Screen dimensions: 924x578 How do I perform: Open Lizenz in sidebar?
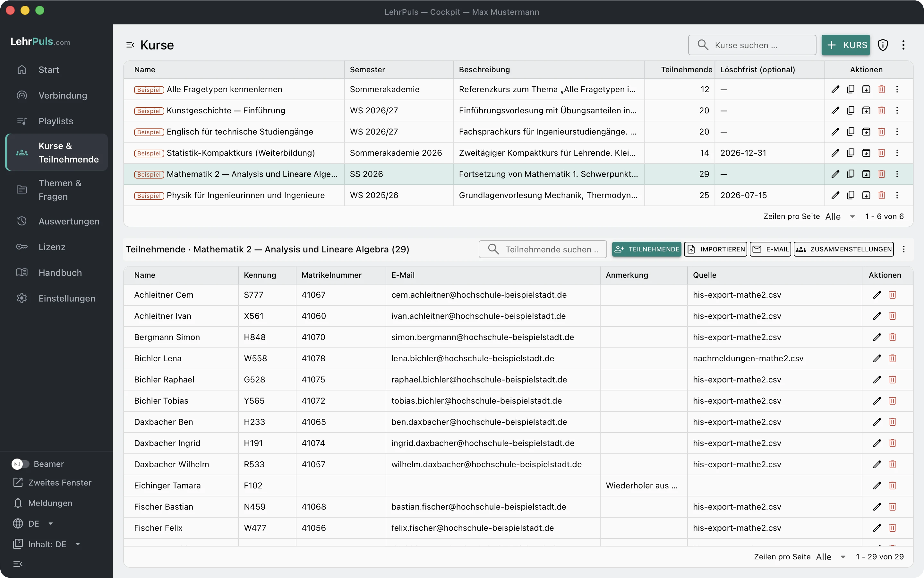pyautogui.click(x=56, y=247)
